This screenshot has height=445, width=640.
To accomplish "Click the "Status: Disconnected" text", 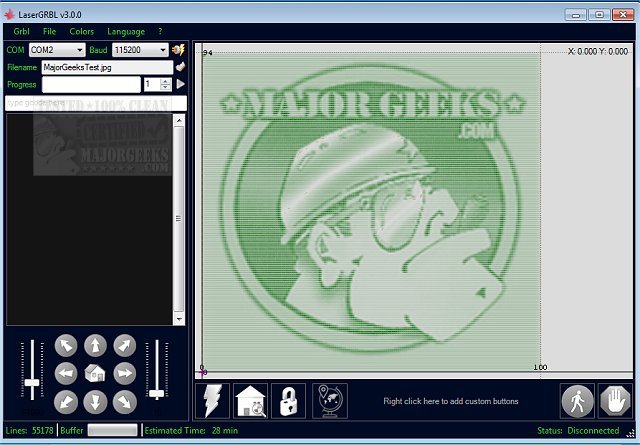I will tap(578, 431).
